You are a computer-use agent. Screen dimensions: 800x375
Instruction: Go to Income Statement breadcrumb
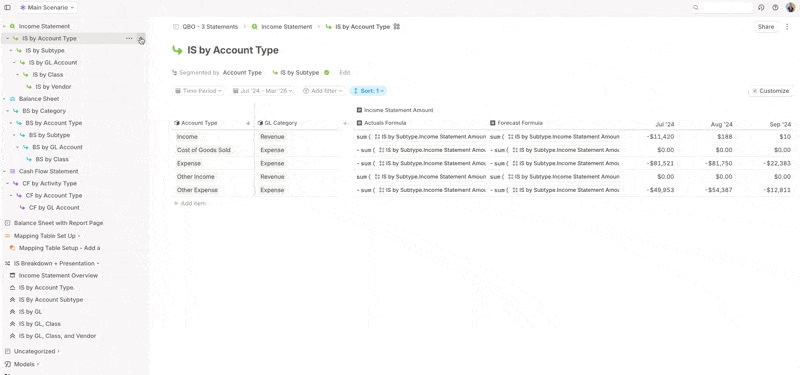tap(286, 27)
